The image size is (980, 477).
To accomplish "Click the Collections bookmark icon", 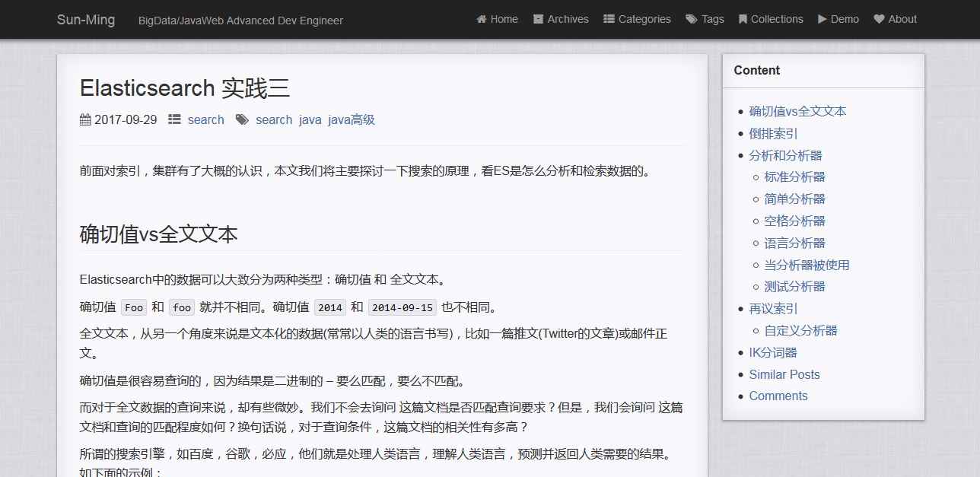I will click(743, 19).
